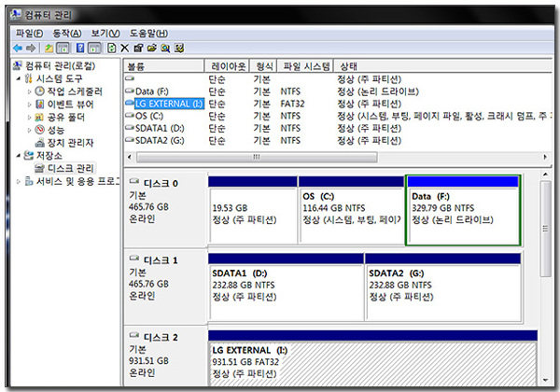Open the 도움말(H) menu

coord(148,34)
